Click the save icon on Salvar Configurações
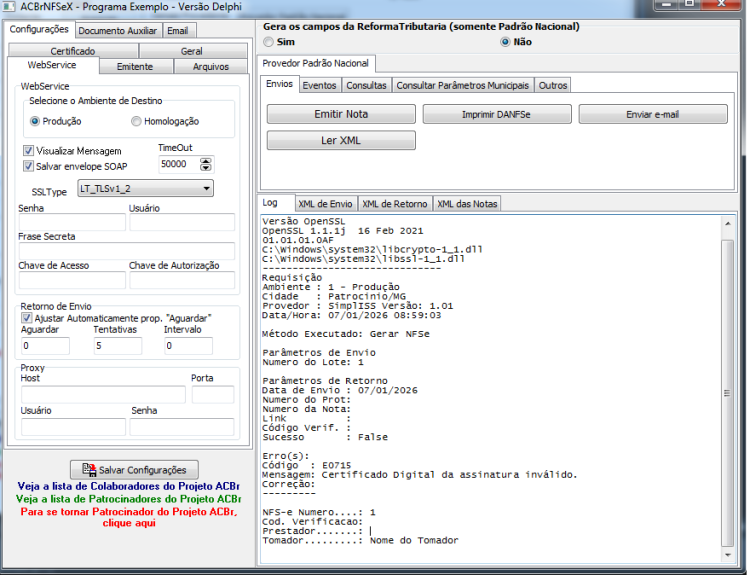 (89, 469)
